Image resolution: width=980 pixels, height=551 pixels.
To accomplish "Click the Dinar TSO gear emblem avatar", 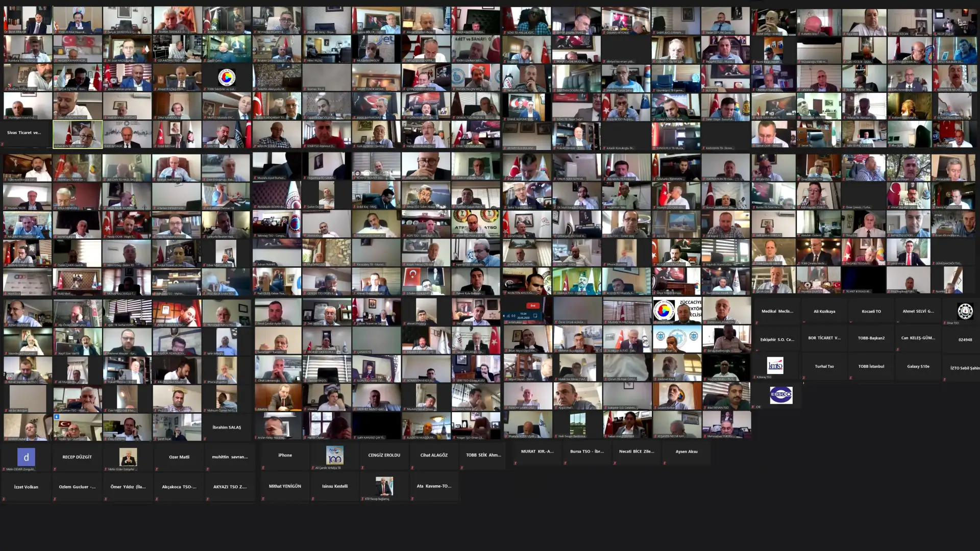I will coord(965,311).
